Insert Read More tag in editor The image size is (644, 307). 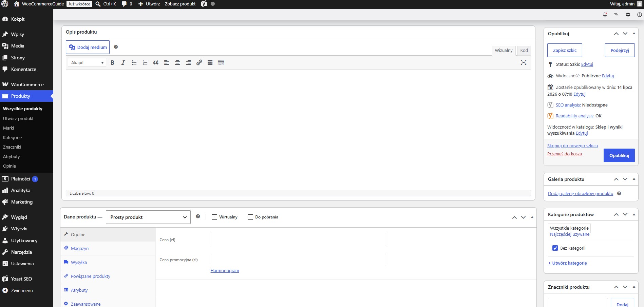coord(210,62)
